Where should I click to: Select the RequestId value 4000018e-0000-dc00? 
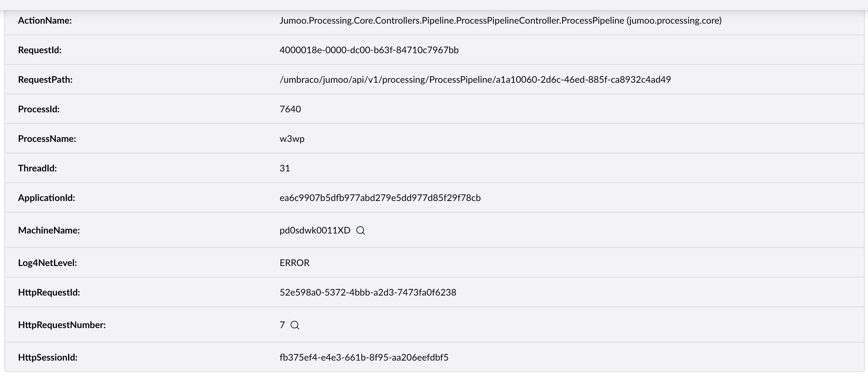tap(369, 50)
